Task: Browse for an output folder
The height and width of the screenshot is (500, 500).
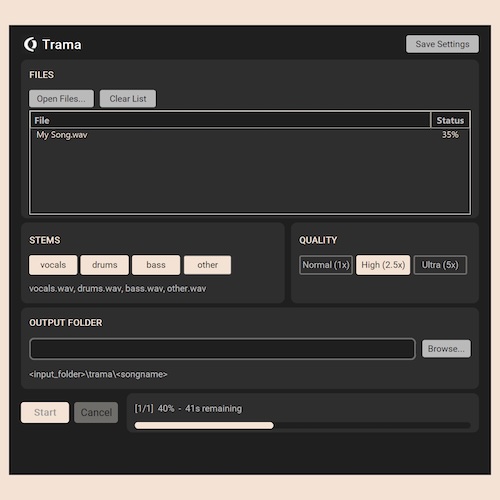Action: pyautogui.click(x=446, y=349)
